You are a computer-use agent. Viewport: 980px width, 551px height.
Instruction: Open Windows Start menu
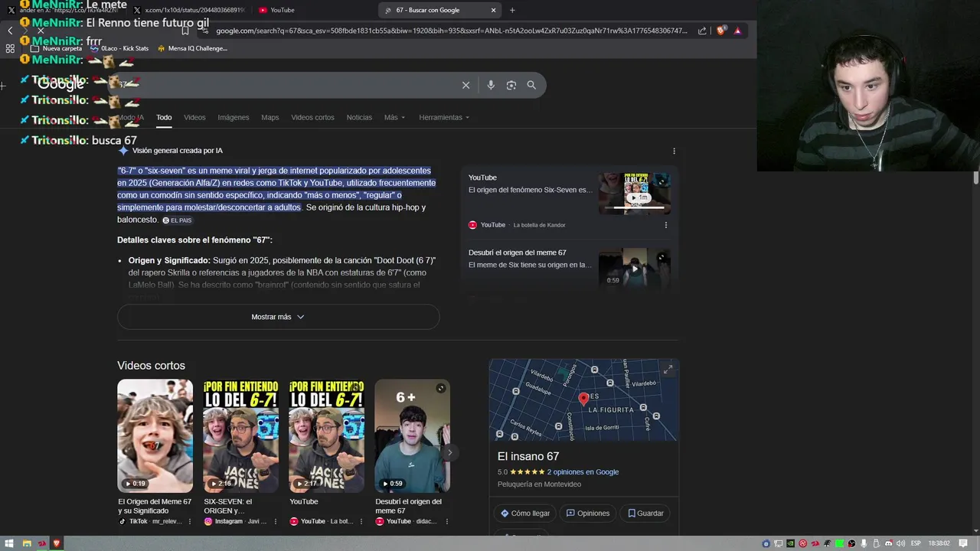point(9,543)
